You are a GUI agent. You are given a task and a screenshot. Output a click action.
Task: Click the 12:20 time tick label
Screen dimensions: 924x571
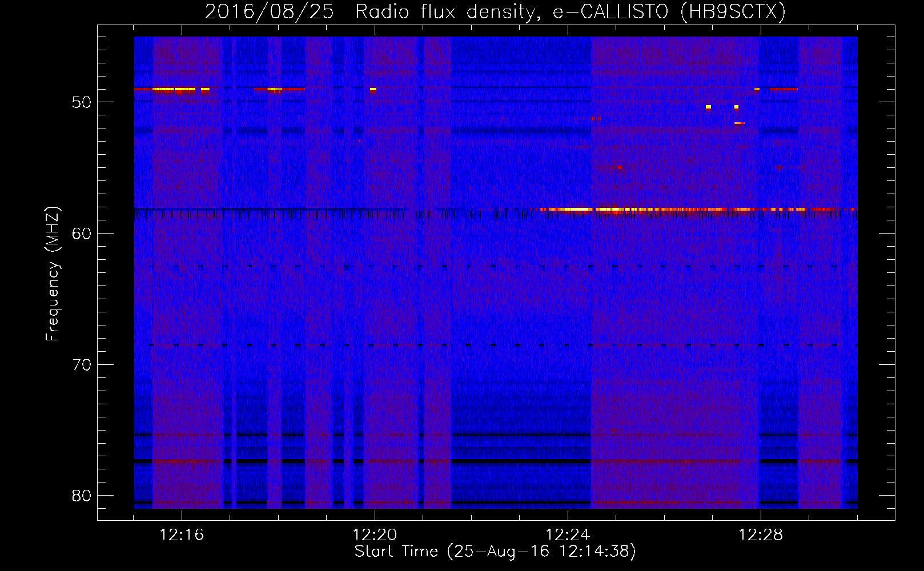[x=375, y=535]
